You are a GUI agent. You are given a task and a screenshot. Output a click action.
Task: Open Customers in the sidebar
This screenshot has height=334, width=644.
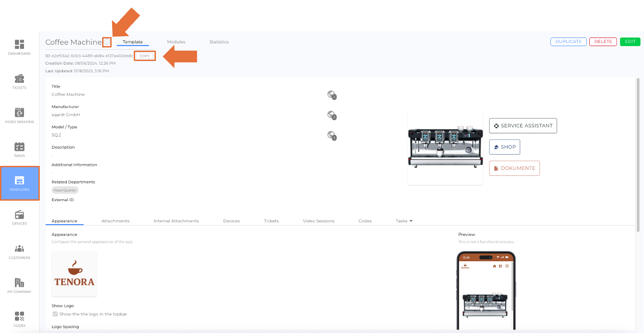(x=19, y=251)
